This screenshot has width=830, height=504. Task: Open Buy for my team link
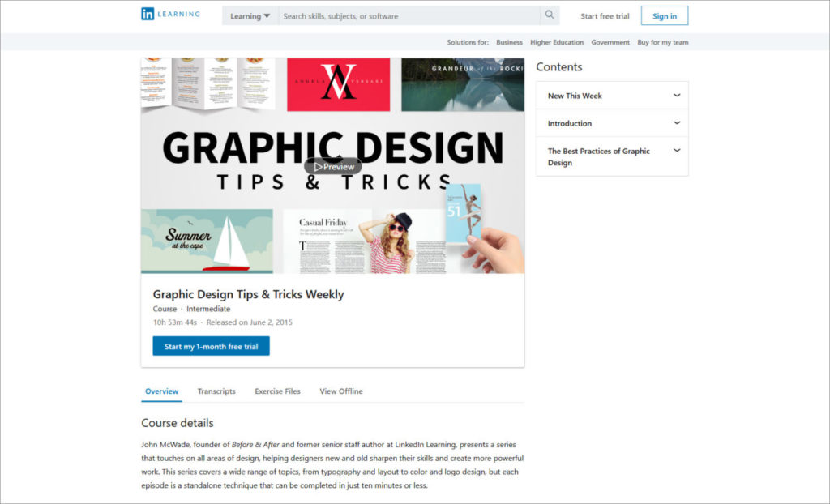(663, 42)
